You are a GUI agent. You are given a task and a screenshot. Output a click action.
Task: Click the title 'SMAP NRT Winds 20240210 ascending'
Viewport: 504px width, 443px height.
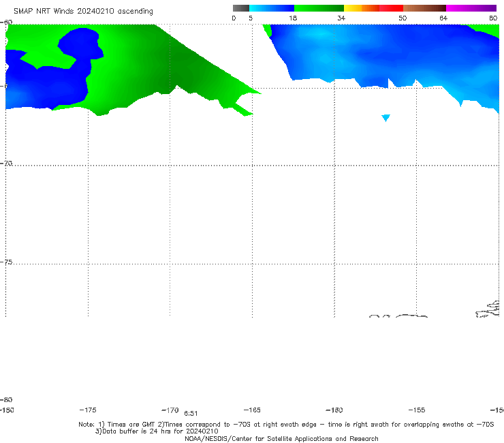point(83,11)
